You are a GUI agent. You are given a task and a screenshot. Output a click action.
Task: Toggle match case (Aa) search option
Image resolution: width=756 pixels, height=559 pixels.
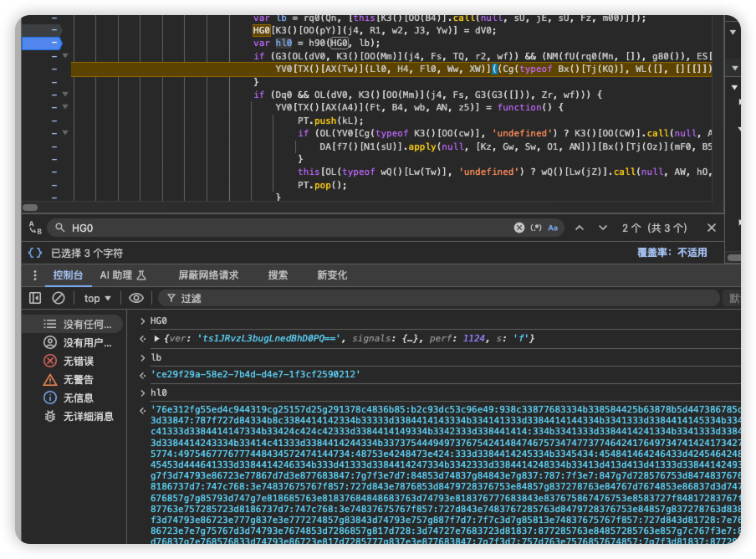point(554,228)
